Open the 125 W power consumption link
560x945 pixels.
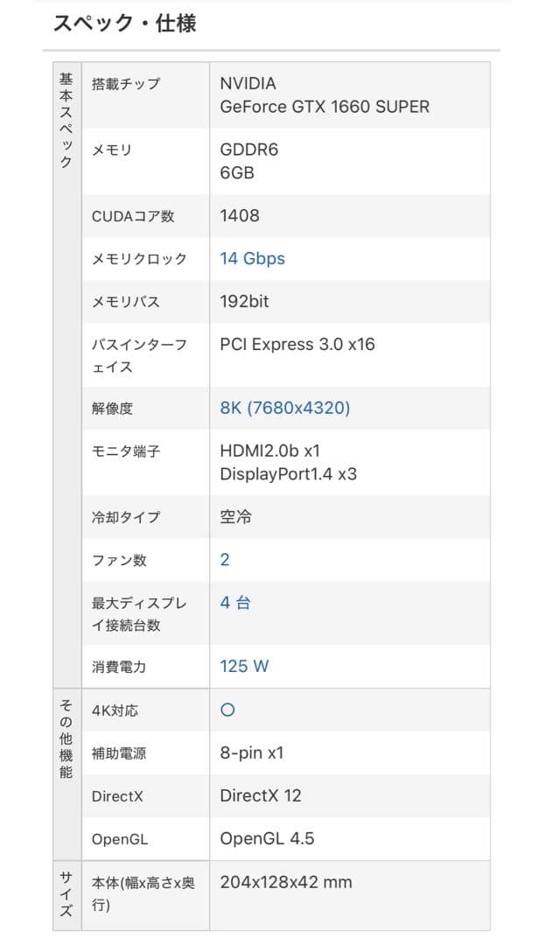[244, 667]
